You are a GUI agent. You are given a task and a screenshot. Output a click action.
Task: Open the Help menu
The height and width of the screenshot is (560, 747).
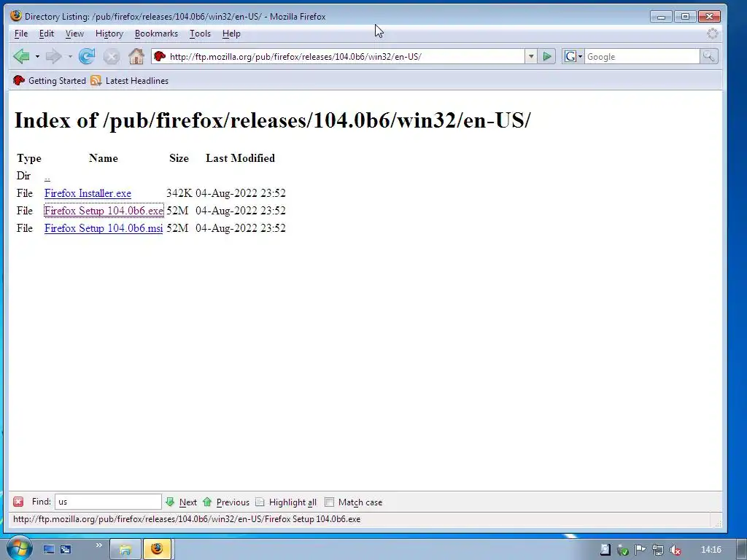(231, 34)
